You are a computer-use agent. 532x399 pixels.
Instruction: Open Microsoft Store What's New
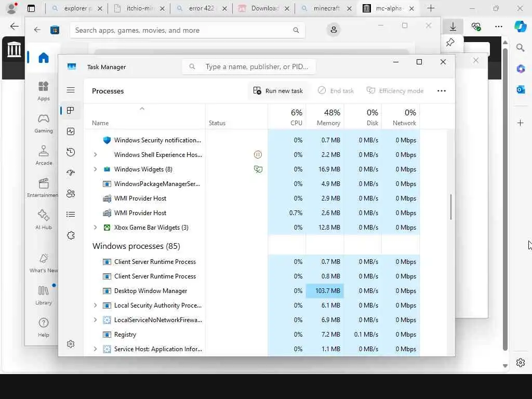(44, 263)
